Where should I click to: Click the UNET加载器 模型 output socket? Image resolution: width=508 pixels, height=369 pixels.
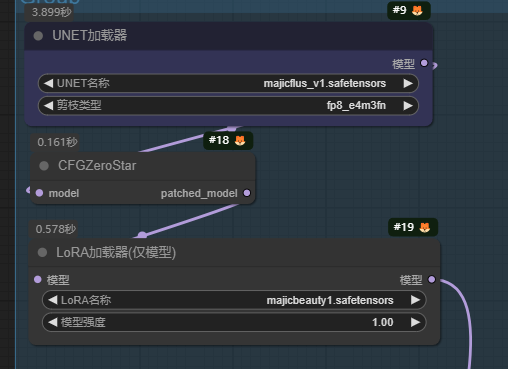[x=424, y=63]
